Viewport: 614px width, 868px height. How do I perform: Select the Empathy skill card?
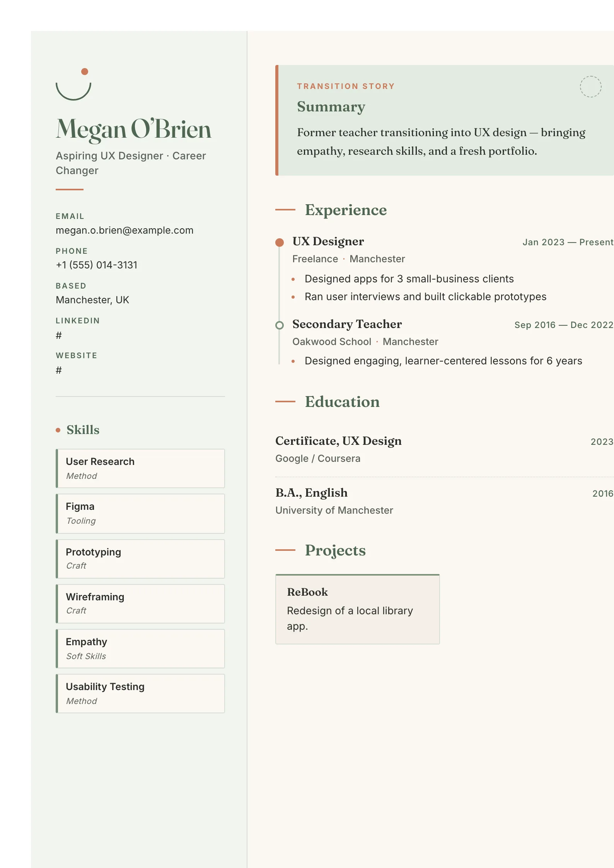(140, 649)
